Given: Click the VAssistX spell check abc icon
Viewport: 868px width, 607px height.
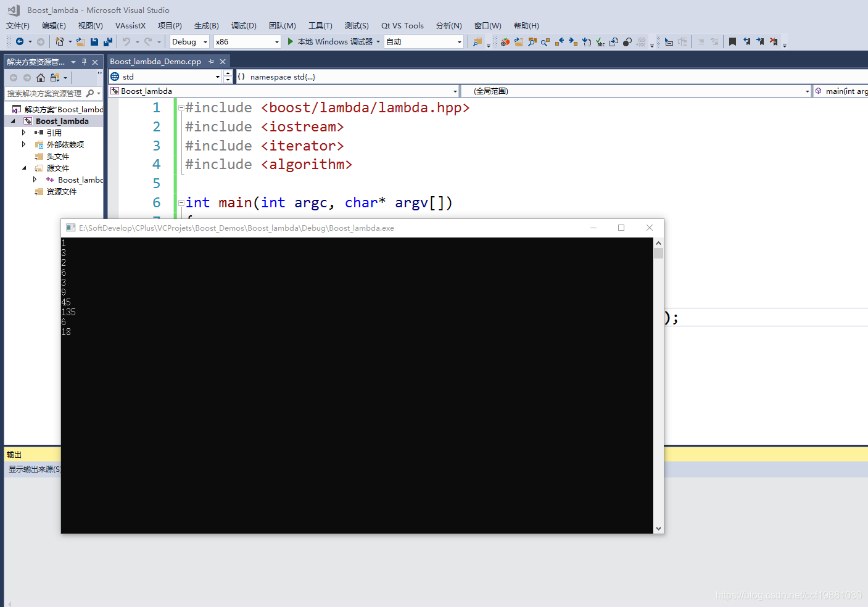Looking at the screenshot, I should click(600, 41).
